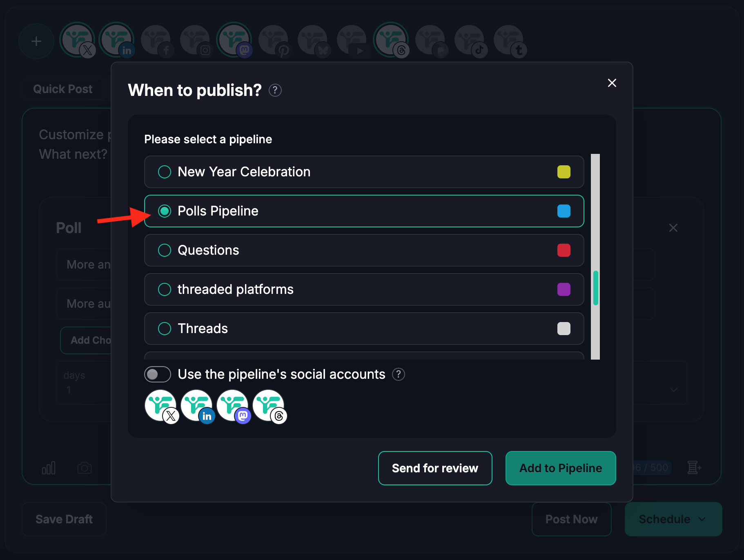Select the Questions pipeline radio button
Image resolution: width=744 pixels, height=560 pixels.
pos(165,250)
